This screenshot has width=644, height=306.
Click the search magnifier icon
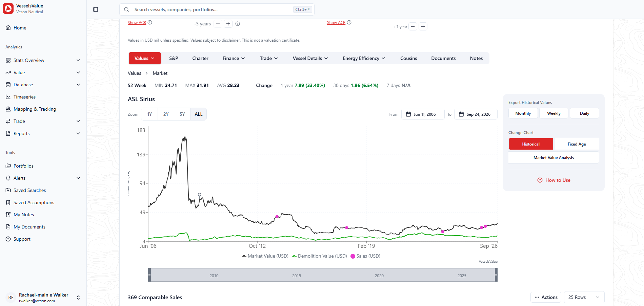click(126, 9)
